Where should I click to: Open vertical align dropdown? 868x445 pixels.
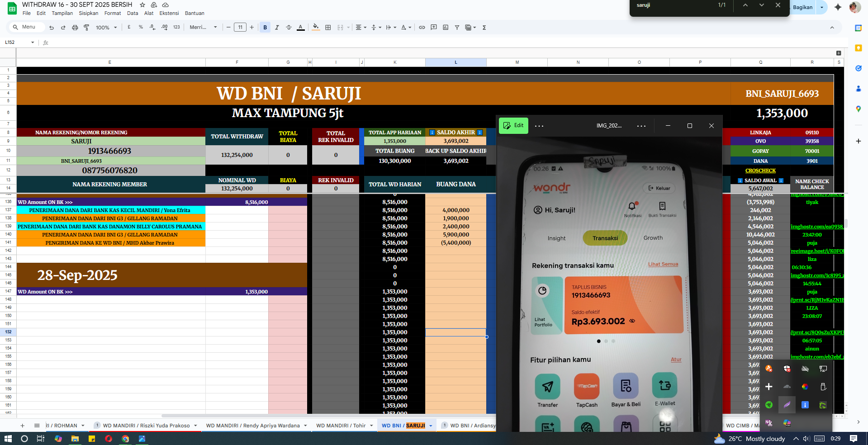pyautogui.click(x=376, y=28)
